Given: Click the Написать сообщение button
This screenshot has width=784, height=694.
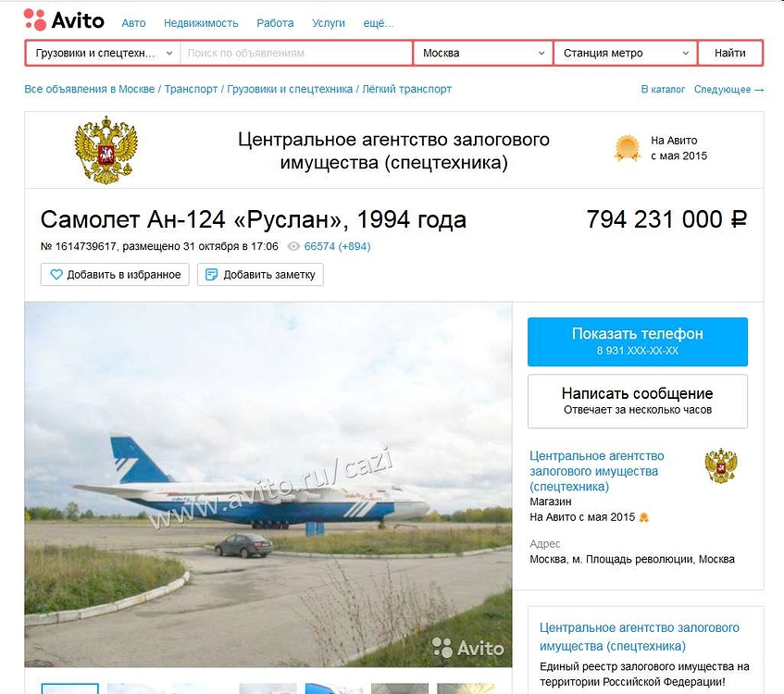Looking at the screenshot, I should click(638, 401).
